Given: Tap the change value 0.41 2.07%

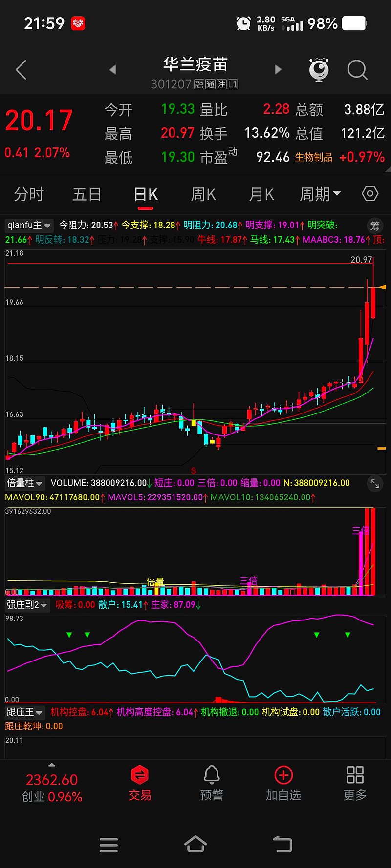Looking at the screenshot, I should pyautogui.click(x=37, y=153).
